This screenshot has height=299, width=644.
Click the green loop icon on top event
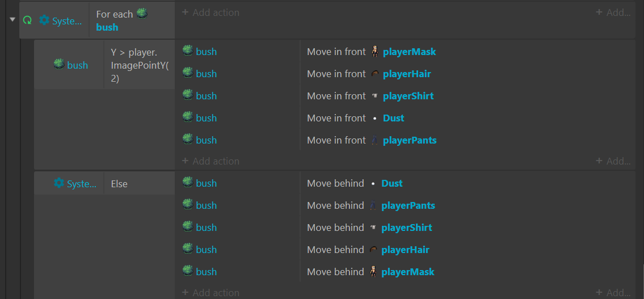(x=27, y=20)
